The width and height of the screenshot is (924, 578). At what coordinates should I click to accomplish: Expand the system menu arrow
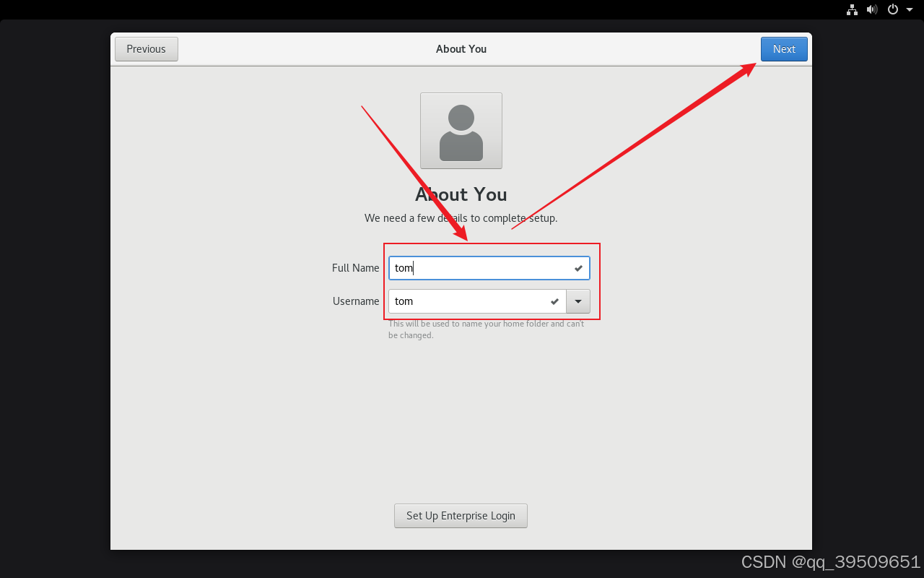910,9
